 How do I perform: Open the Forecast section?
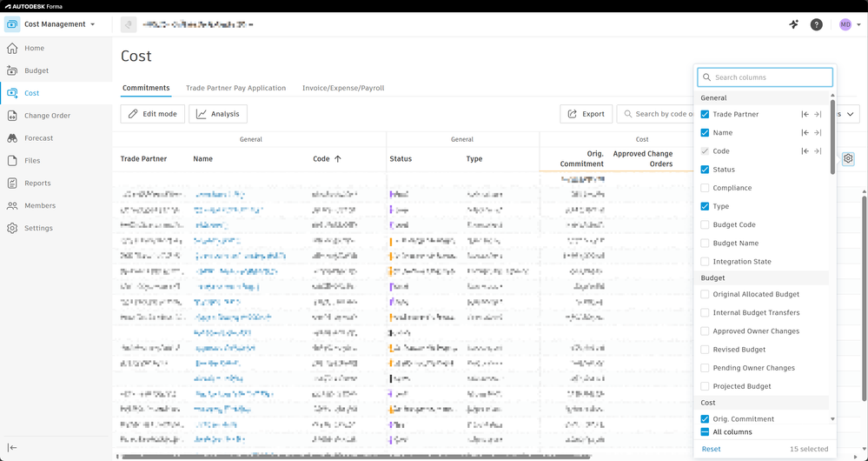click(x=38, y=138)
